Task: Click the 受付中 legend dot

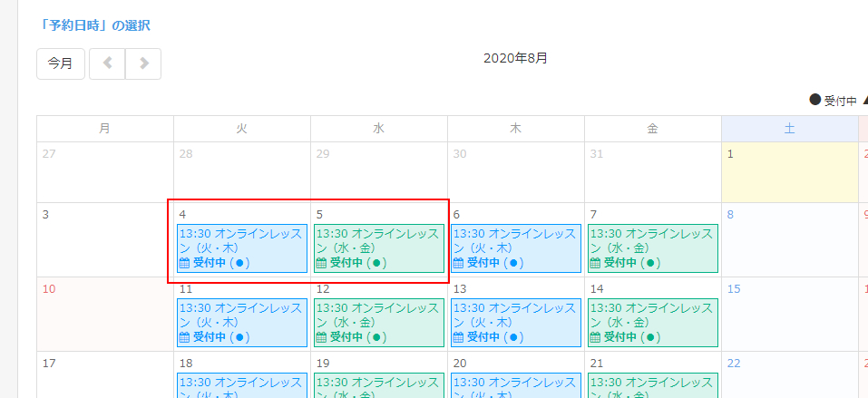Action: tap(814, 101)
